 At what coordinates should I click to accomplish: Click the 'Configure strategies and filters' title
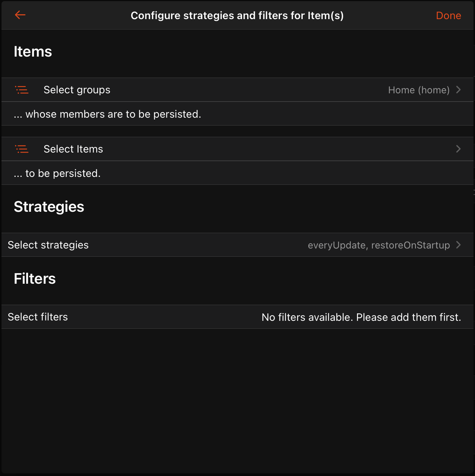tap(237, 16)
